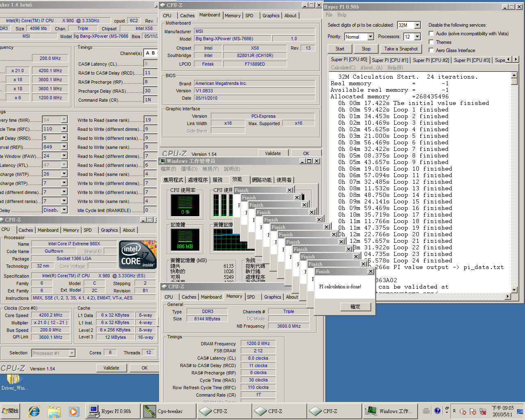Switch to SPD tab in CPU-Z Mainboard window
The width and height of the screenshot is (525, 420).
249,16
